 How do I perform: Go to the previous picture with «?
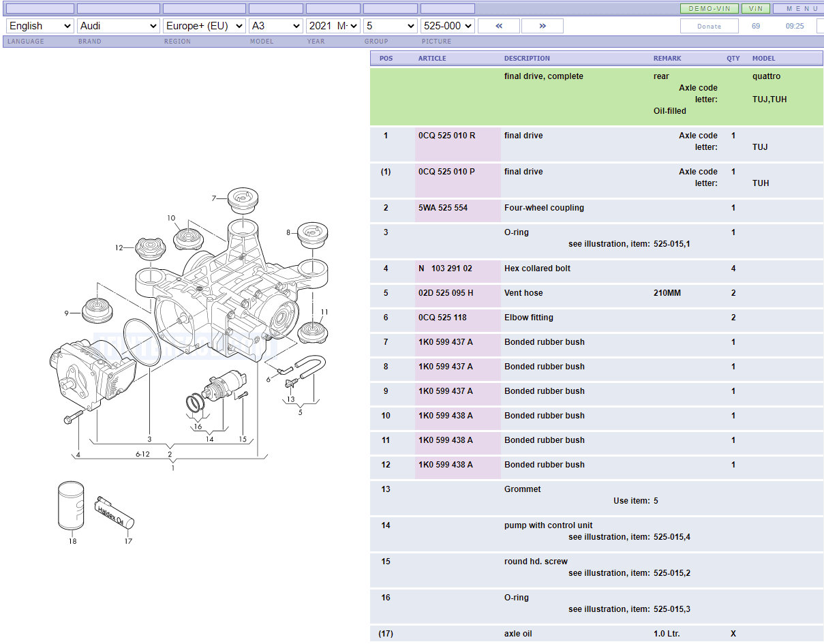tap(499, 26)
